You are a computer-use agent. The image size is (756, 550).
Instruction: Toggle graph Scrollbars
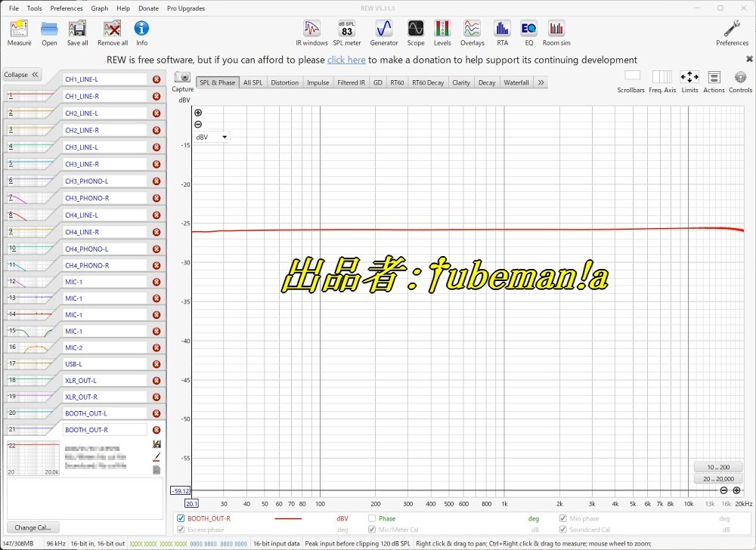632,76
